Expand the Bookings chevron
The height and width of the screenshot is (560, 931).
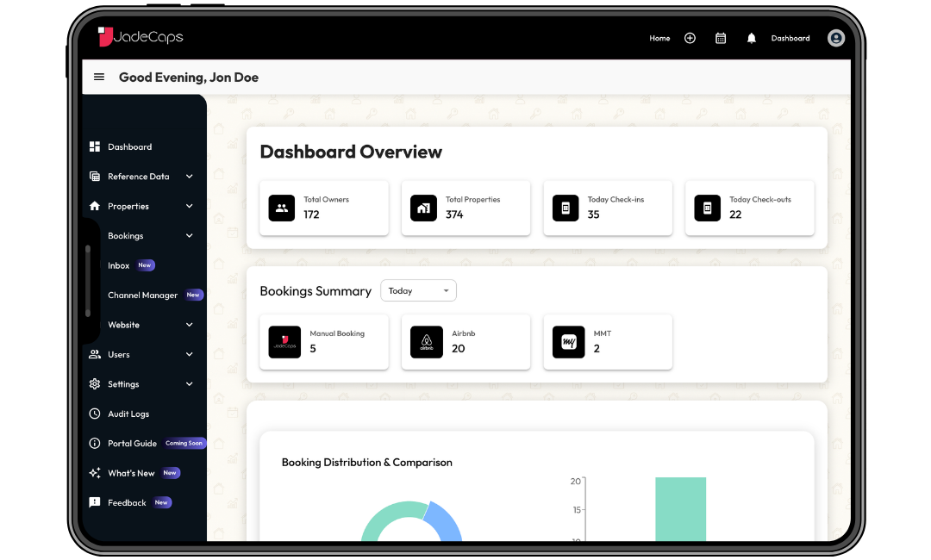(190, 235)
